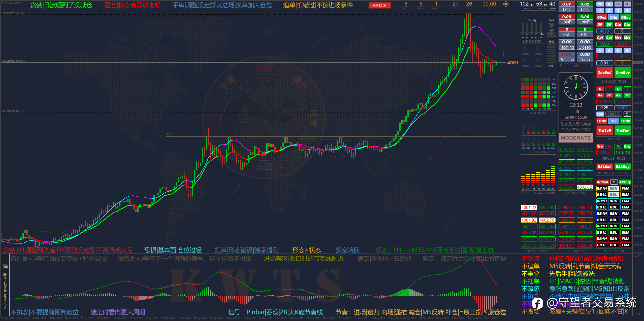Click the 0.01 lot size field
The image size is (644, 321).
tap(604, 63)
